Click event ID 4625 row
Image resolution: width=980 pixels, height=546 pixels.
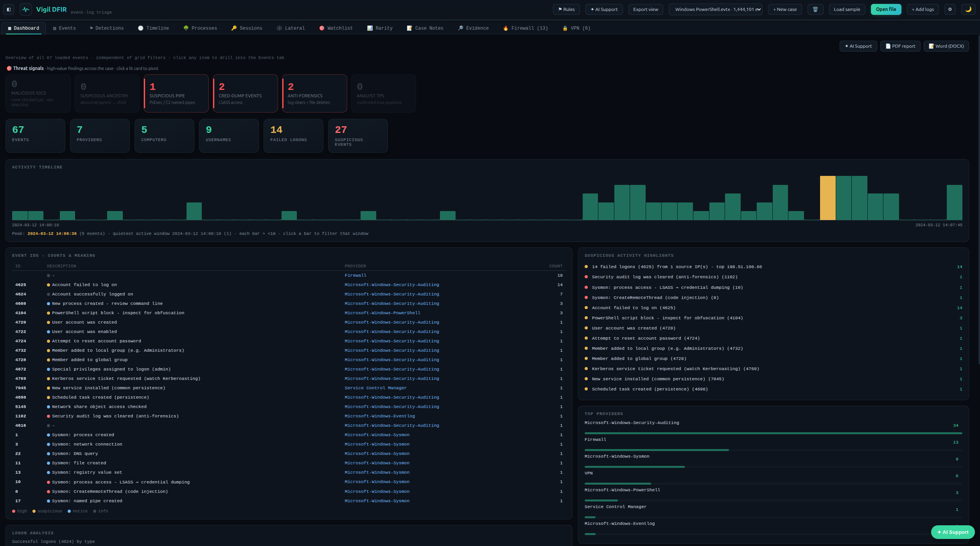pos(289,285)
